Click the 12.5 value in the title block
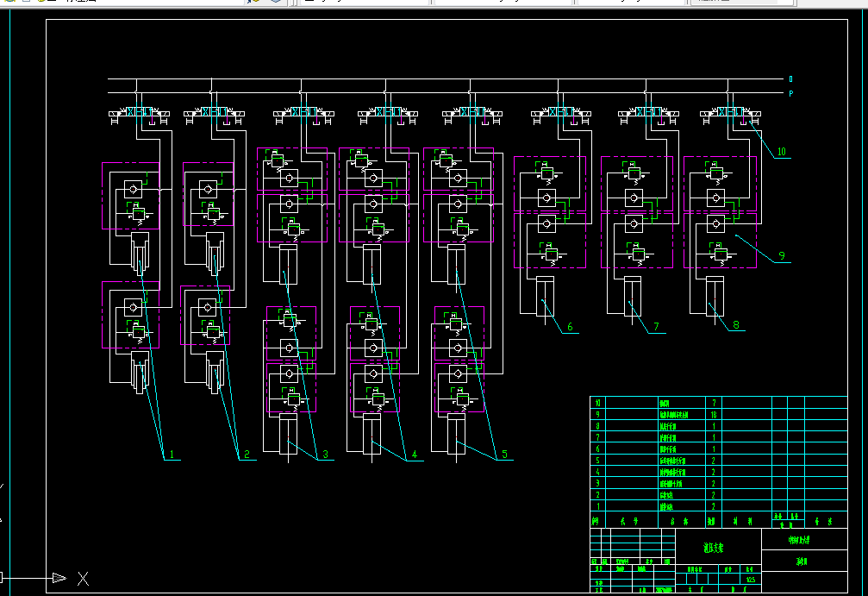This screenshot has height=596, width=868. [750, 580]
